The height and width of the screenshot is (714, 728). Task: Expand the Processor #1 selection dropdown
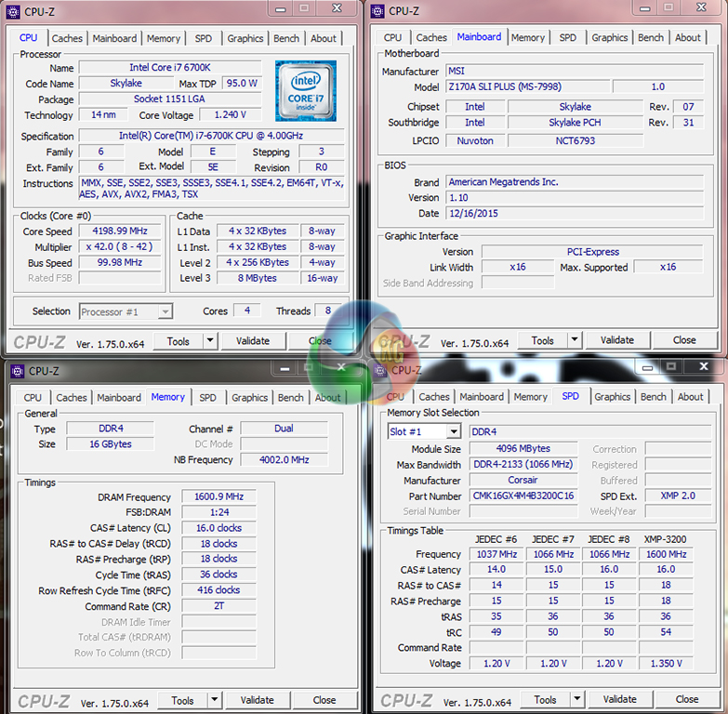pos(165,311)
